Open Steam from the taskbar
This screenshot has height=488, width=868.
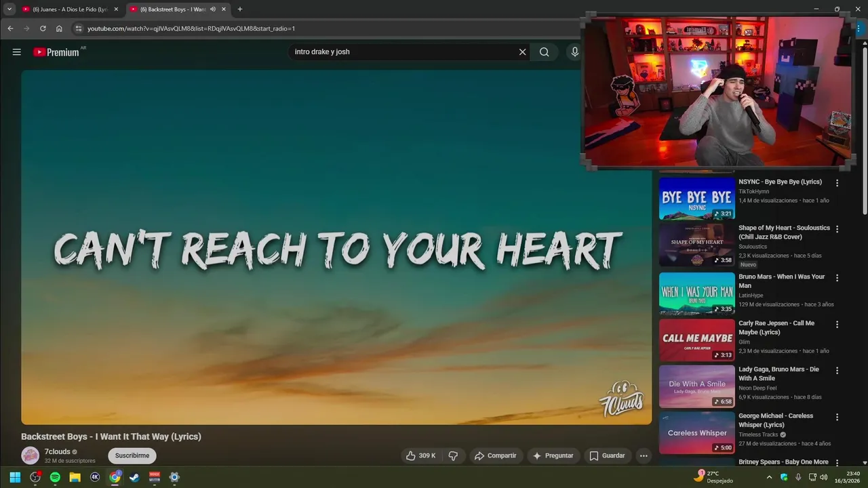pyautogui.click(x=134, y=477)
